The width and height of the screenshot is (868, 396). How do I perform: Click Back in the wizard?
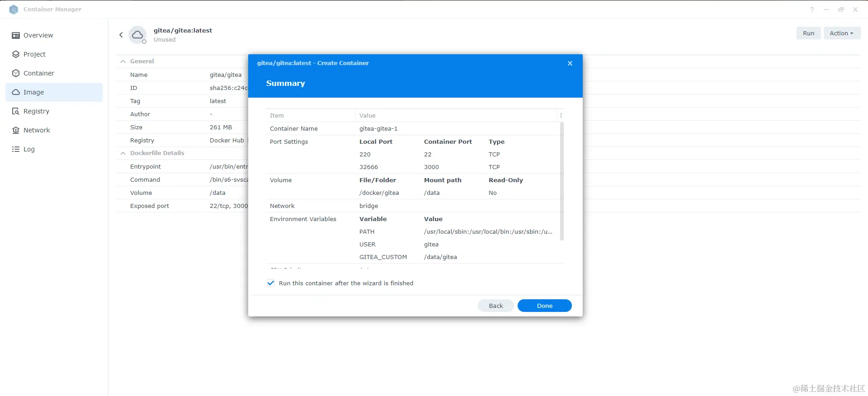tap(496, 306)
